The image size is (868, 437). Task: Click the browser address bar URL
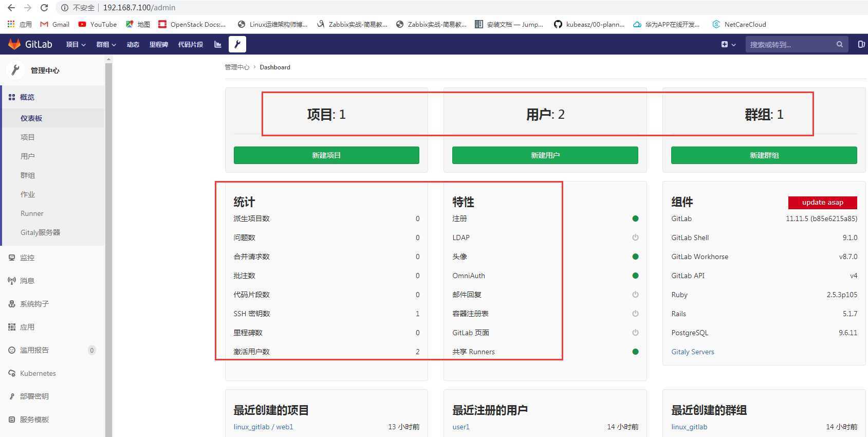(x=139, y=8)
